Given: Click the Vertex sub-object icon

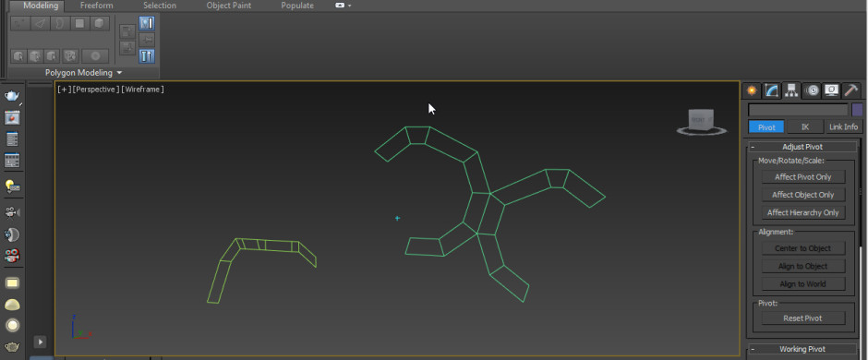Looking at the screenshot, I should click(20, 23).
